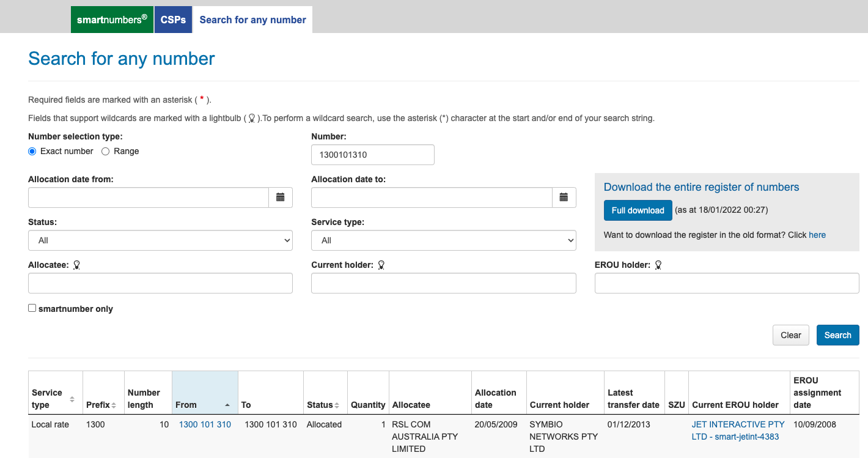This screenshot has width=868, height=469.
Task: Focus the Number input field
Action: point(373,155)
